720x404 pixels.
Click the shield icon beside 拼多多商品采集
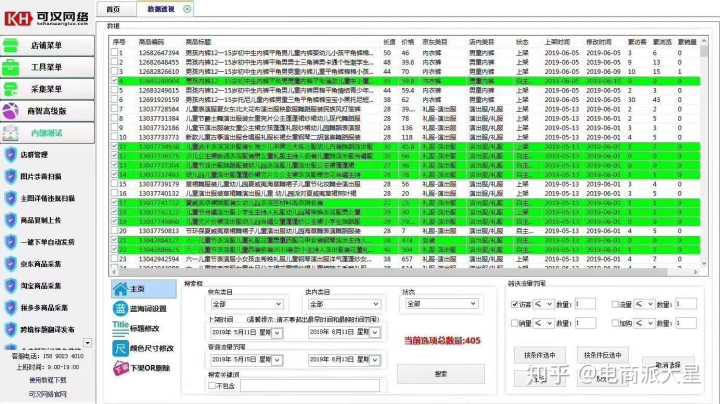pyautogui.click(x=11, y=308)
